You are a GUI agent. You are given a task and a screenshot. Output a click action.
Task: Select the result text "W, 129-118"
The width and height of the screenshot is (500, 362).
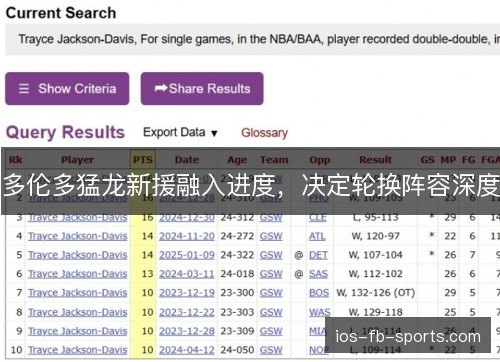[375, 312]
